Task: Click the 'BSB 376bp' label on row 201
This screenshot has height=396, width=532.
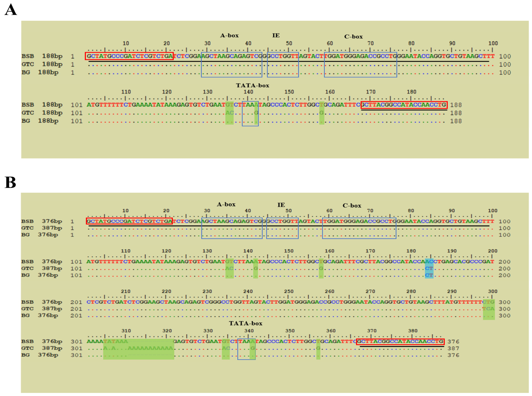Action: tap(41, 302)
